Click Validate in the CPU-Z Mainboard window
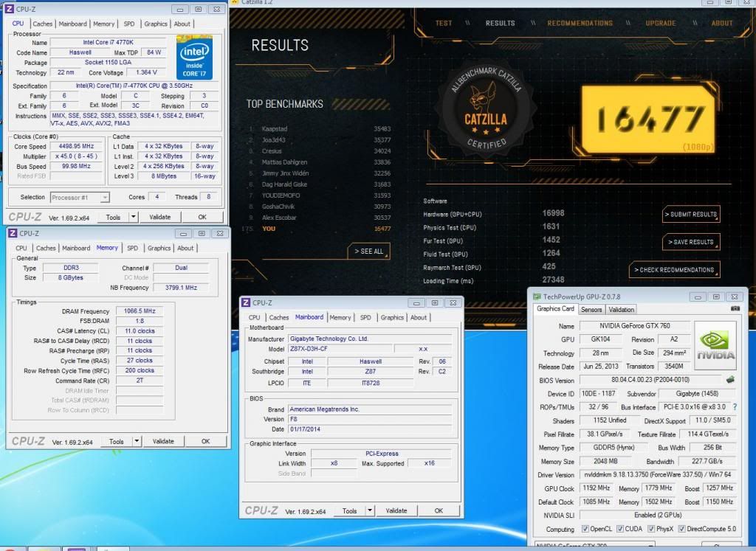 pos(396,510)
